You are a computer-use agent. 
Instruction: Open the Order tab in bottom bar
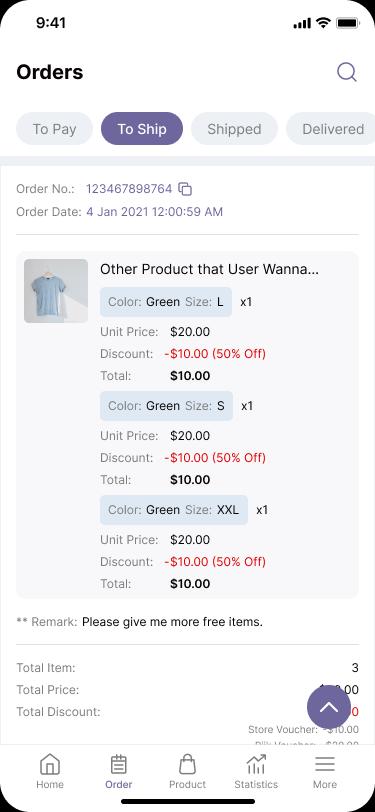(x=119, y=771)
